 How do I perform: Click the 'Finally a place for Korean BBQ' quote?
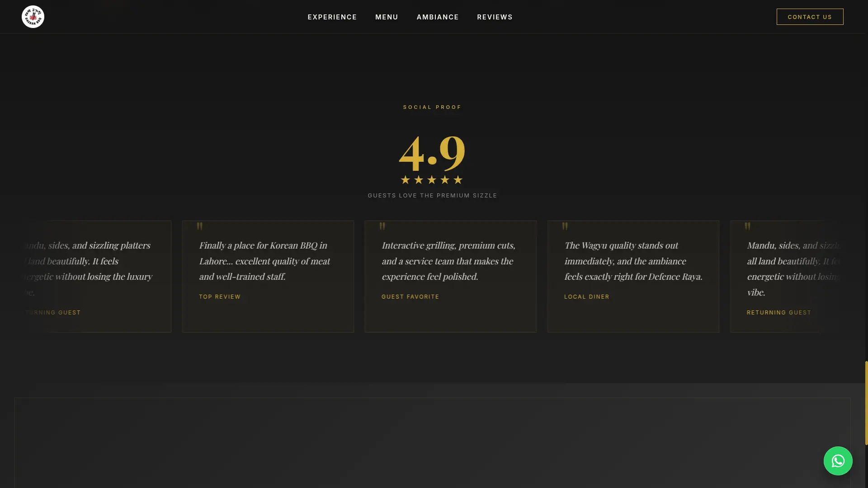point(265,261)
